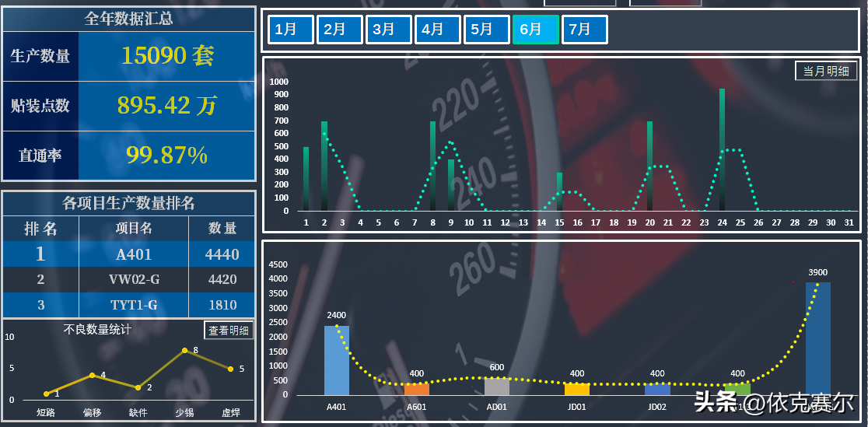This screenshot has width=868, height=427.
Task: Click the 少锡 data point valued 8
Action: click(184, 350)
